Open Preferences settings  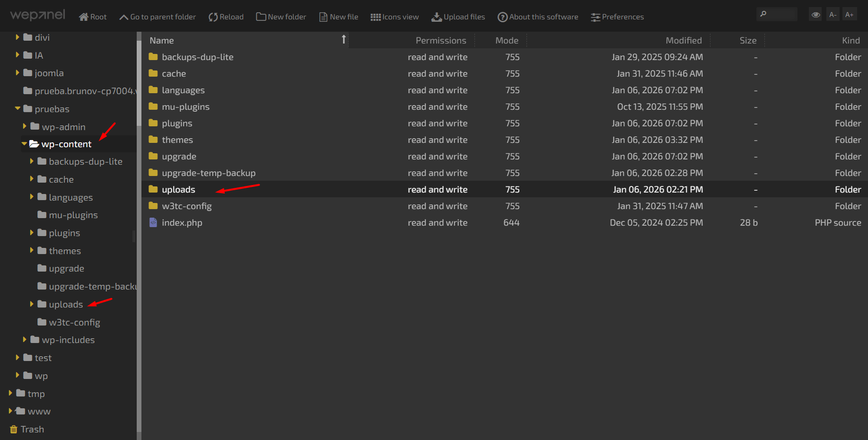pyautogui.click(x=617, y=17)
